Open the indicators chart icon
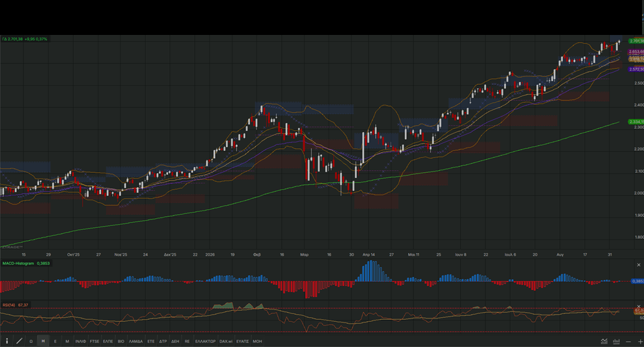 point(604,341)
